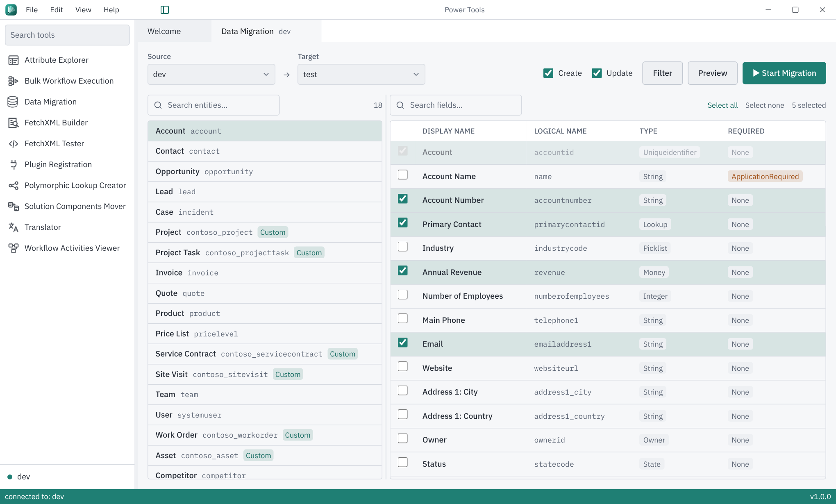This screenshot has width=836, height=504.
Task: Click the Data Migration database icon
Action: (x=13, y=102)
